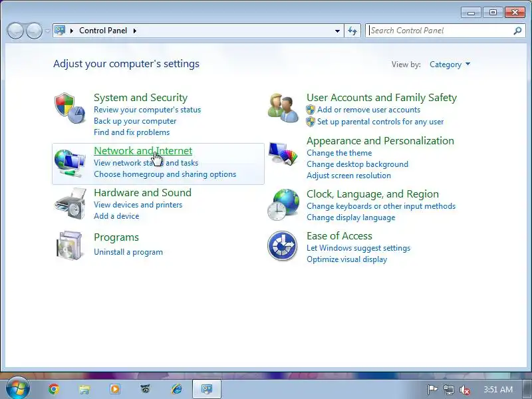Click Review your computer's status
This screenshot has height=399, width=532.
[x=147, y=110]
